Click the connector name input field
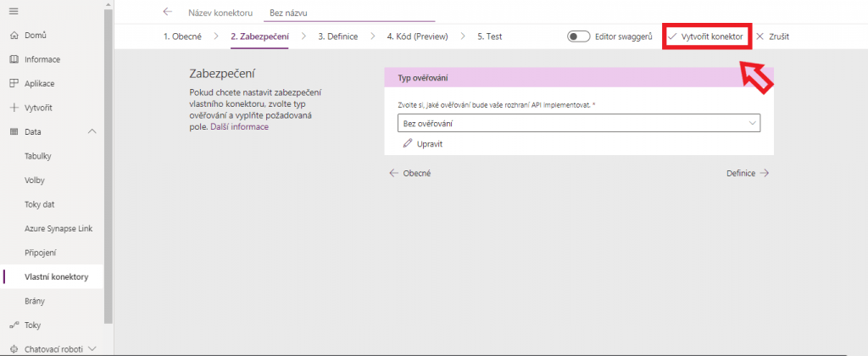Image resolution: width=868 pixels, height=356 pixels. pyautogui.click(x=349, y=13)
